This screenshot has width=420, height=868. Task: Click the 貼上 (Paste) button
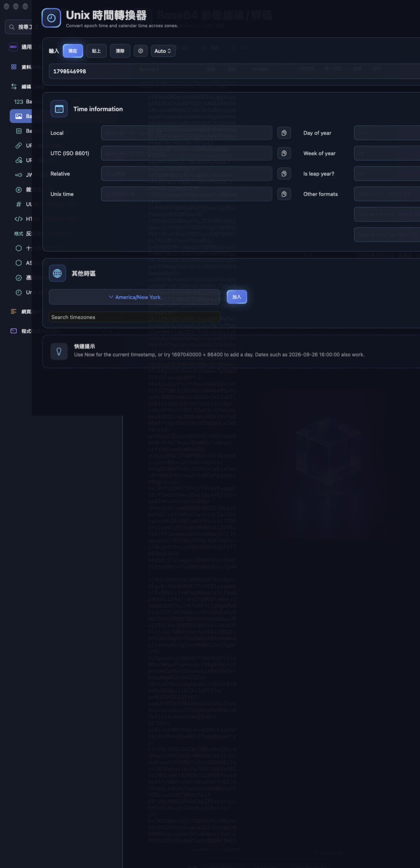click(96, 51)
